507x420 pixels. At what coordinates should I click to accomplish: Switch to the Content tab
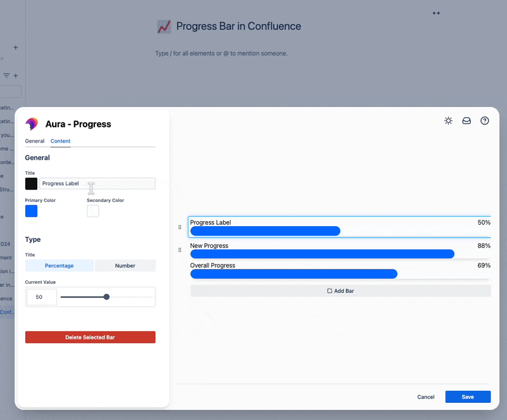pyautogui.click(x=60, y=141)
